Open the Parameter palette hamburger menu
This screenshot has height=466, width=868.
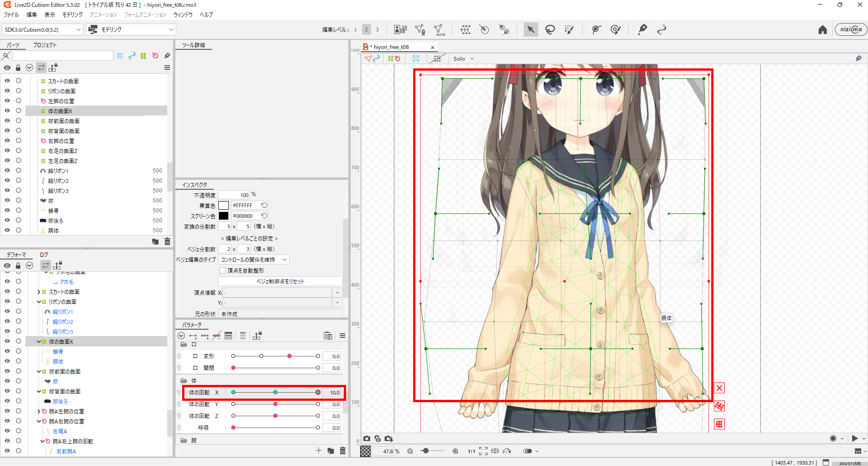point(342,336)
